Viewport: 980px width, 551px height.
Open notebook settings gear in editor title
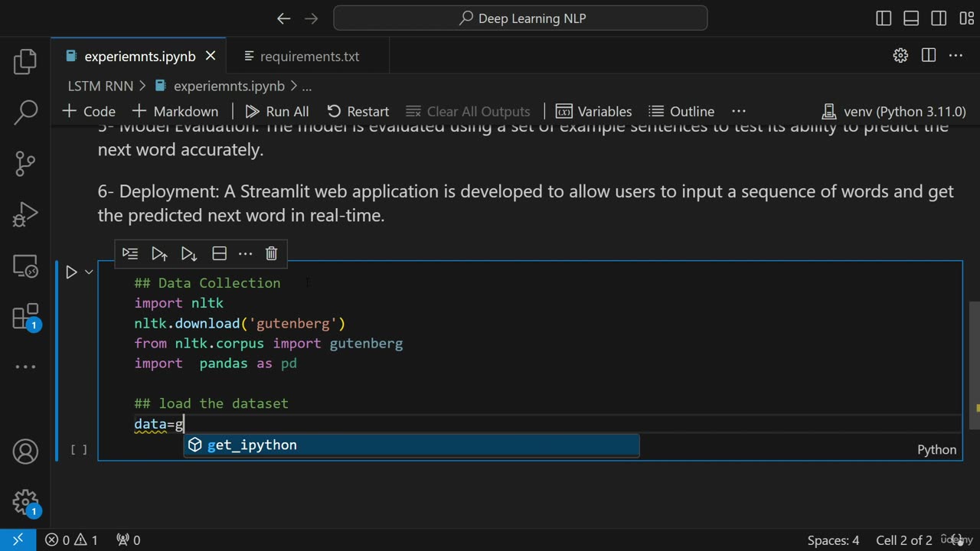point(900,56)
